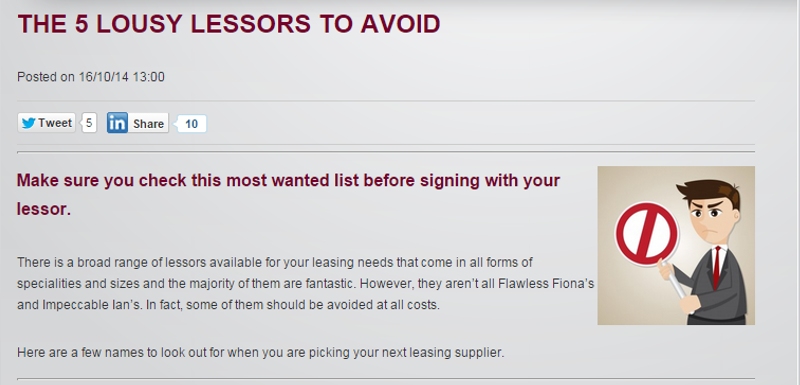This screenshot has height=385, width=800.
Task: Click the 'The 5 Lousy Lessors to Avoid' headline
Action: click(229, 24)
